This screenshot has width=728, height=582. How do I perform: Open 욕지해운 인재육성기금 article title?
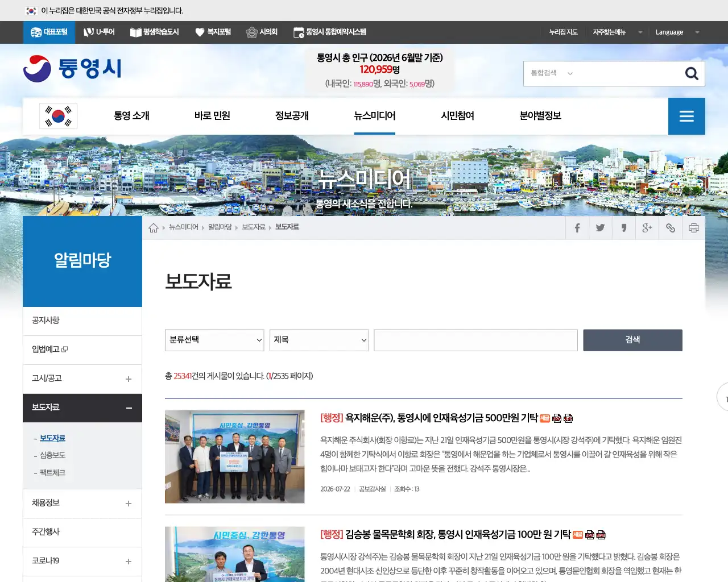tap(441, 418)
